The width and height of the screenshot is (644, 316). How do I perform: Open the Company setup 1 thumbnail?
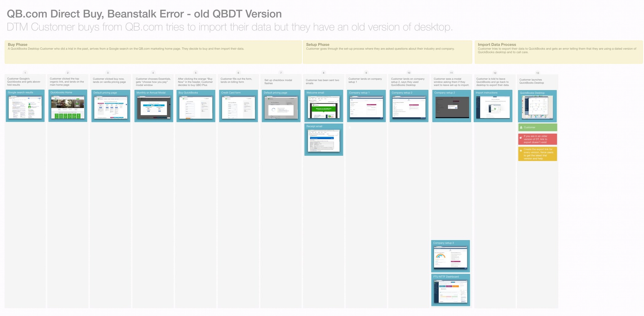[367, 108]
